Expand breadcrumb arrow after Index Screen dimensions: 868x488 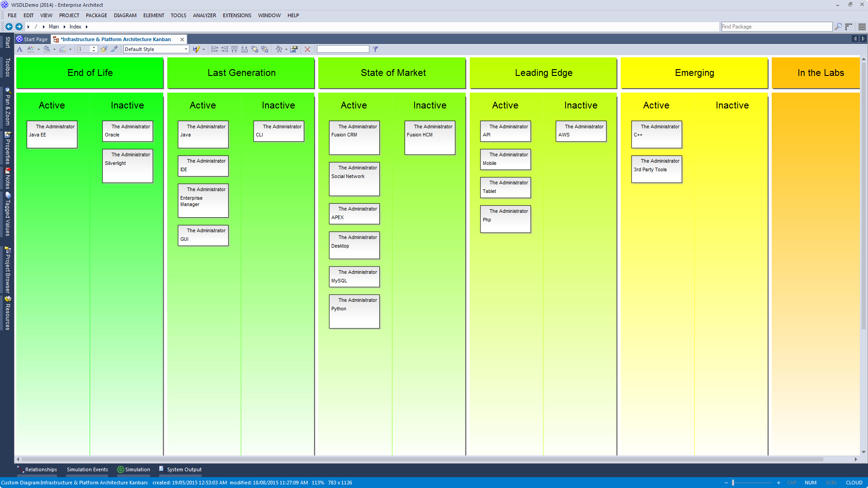point(87,27)
